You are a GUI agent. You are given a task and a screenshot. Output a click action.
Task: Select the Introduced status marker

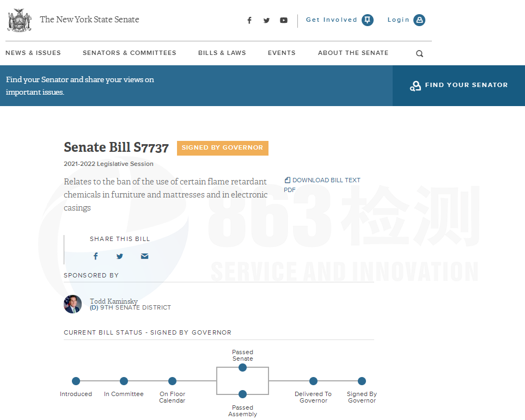(x=76, y=381)
